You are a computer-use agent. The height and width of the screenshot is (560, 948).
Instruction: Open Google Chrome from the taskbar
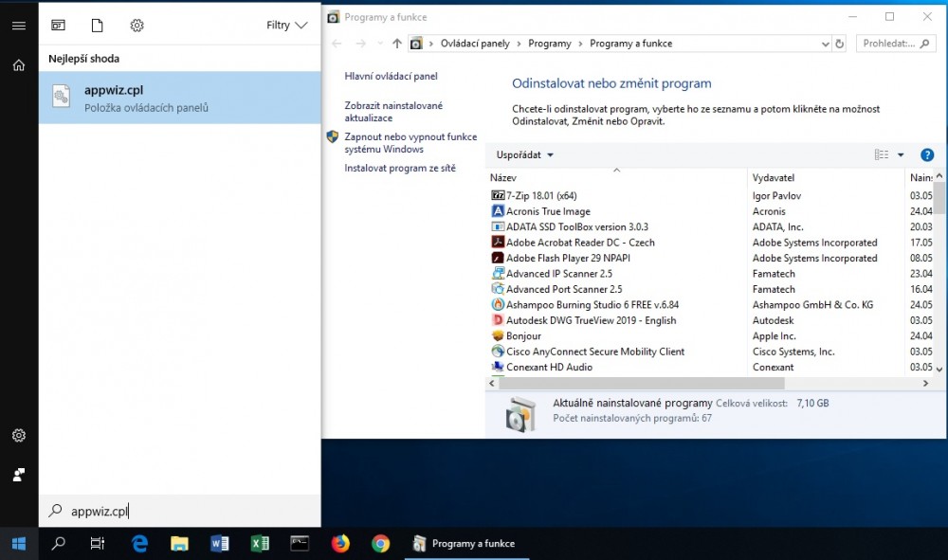380,543
